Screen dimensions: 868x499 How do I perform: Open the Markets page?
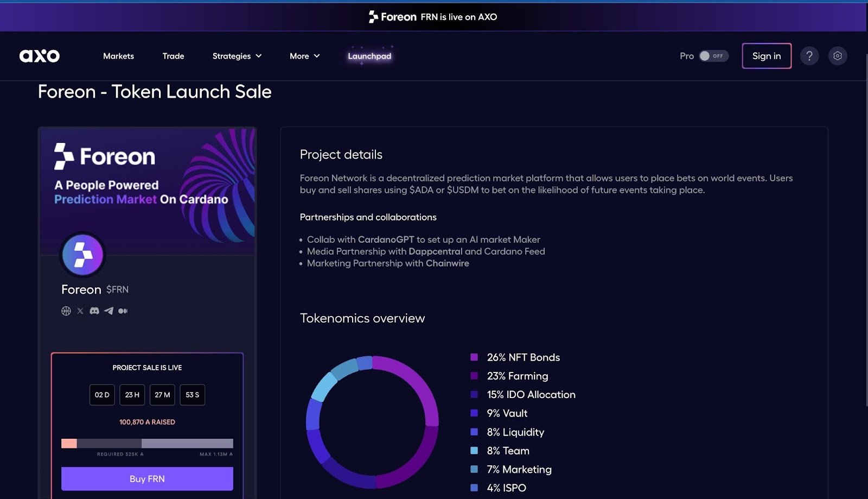118,56
